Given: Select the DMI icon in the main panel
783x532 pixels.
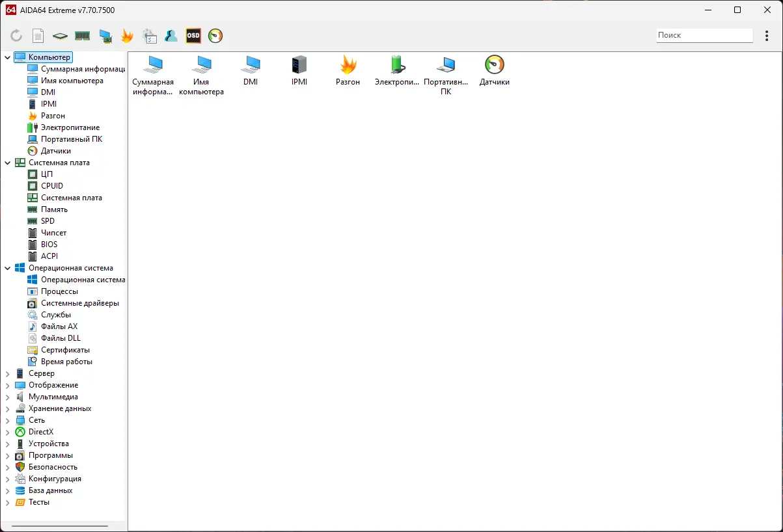Looking at the screenshot, I should tap(251, 65).
